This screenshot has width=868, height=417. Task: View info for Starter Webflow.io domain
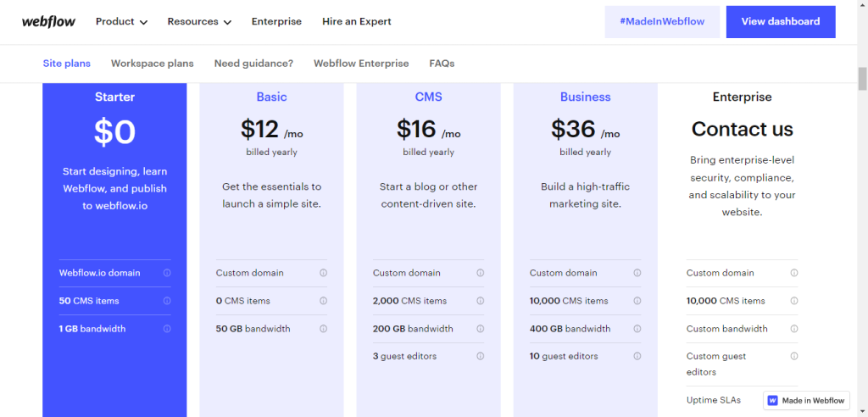(167, 273)
